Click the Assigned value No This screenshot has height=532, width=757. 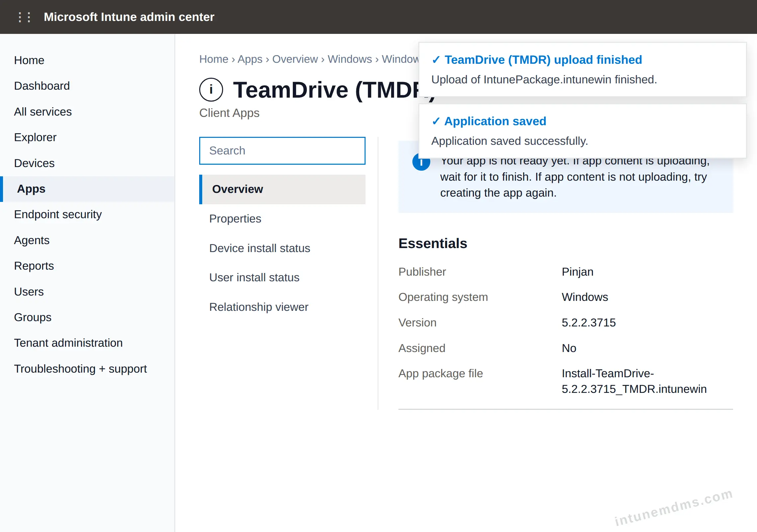tap(569, 348)
